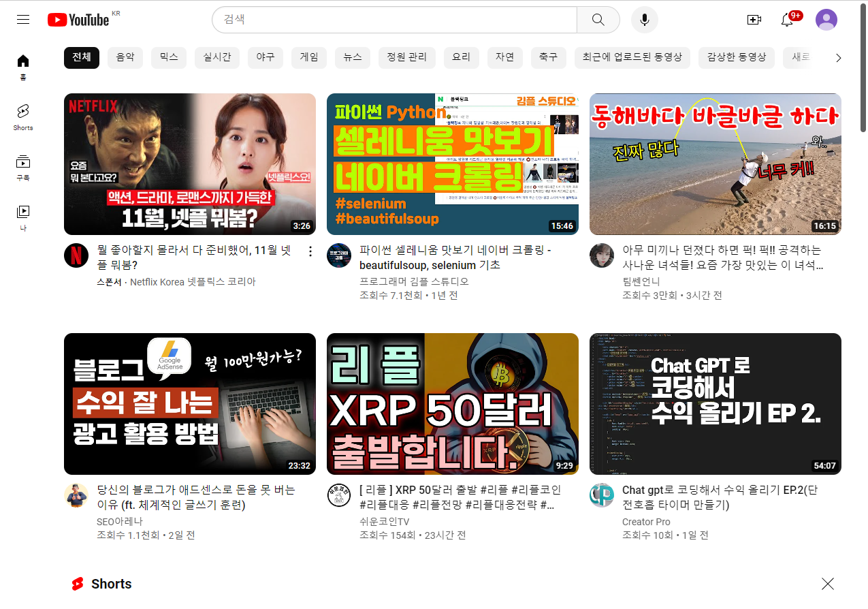Select the 게임 chip
The height and width of the screenshot is (609, 868).
coord(309,57)
